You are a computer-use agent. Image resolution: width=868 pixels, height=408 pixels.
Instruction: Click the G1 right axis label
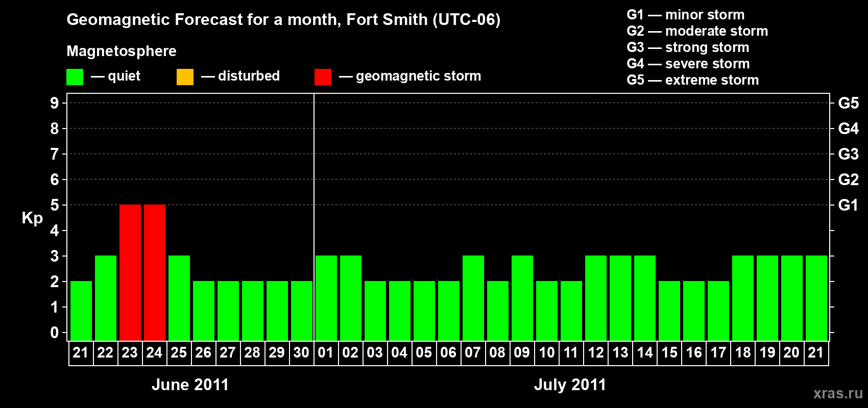point(849,205)
